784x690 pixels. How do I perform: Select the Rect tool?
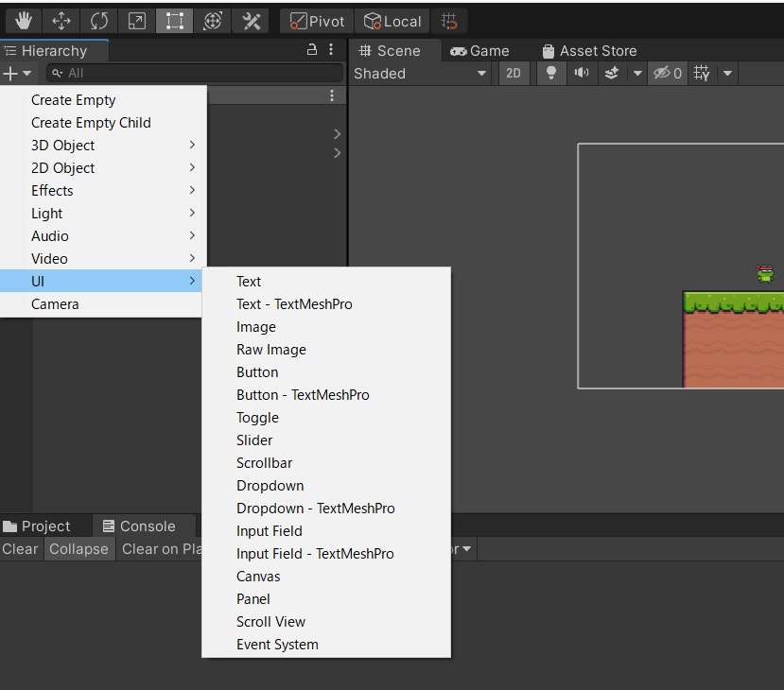tap(175, 21)
